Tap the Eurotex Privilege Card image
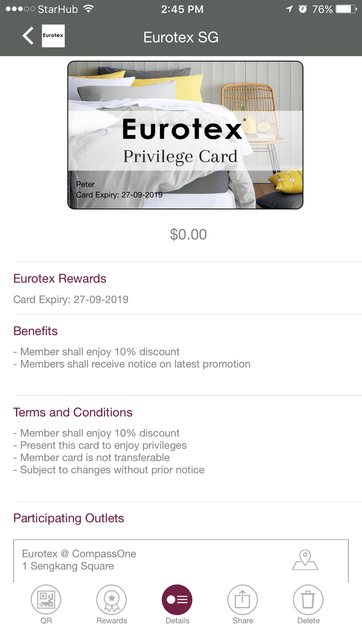The width and height of the screenshot is (362, 644). pyautogui.click(x=185, y=135)
